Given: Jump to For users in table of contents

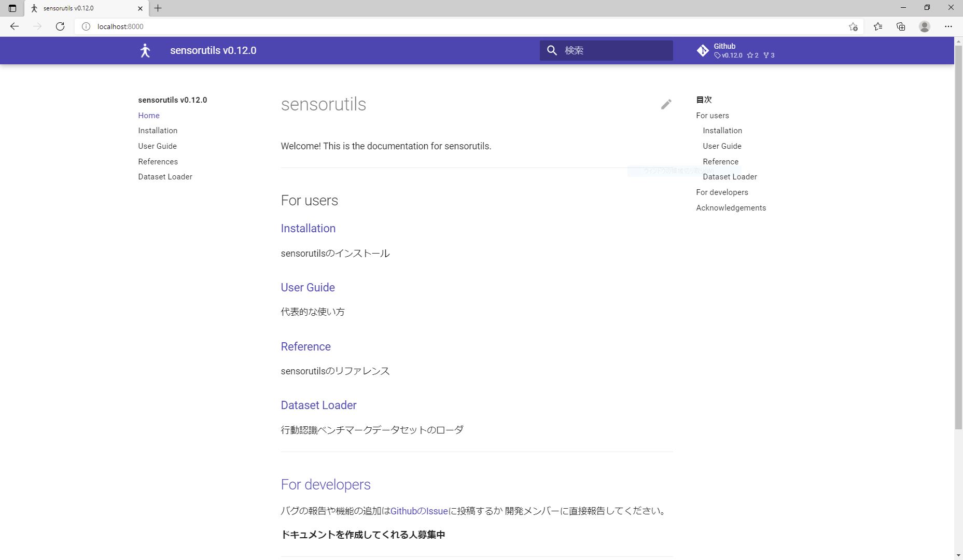Looking at the screenshot, I should (x=712, y=116).
